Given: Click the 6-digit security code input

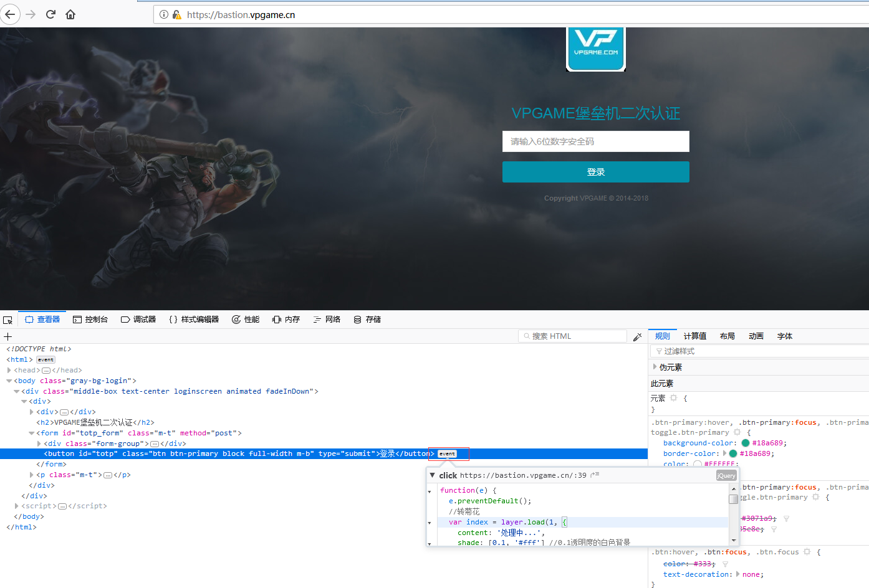Looking at the screenshot, I should [596, 141].
